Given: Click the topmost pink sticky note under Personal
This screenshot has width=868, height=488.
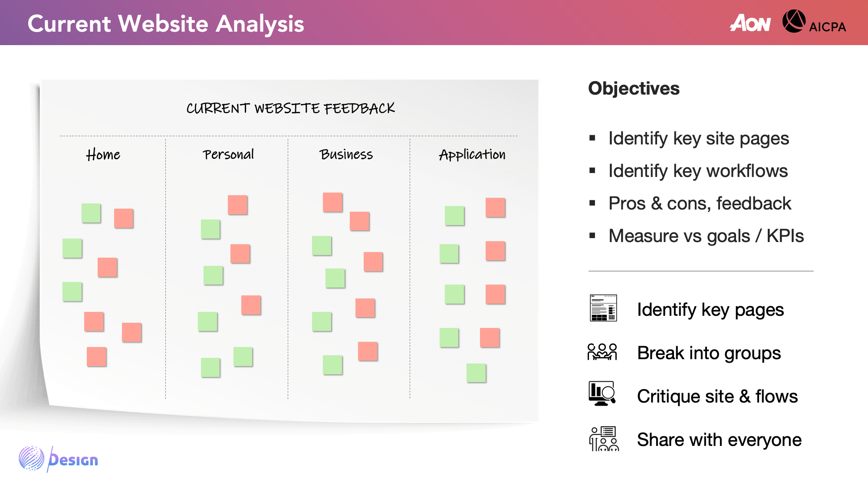Looking at the screenshot, I should point(238,205).
